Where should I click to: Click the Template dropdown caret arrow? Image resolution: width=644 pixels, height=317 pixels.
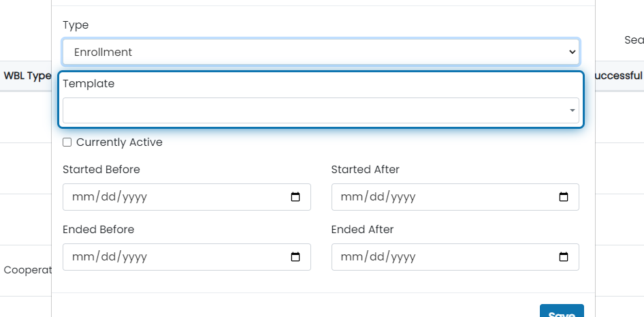572,110
